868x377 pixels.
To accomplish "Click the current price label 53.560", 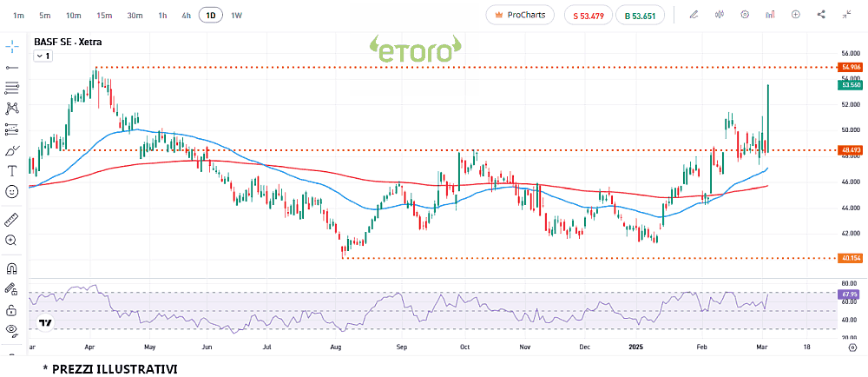I will coord(851,85).
